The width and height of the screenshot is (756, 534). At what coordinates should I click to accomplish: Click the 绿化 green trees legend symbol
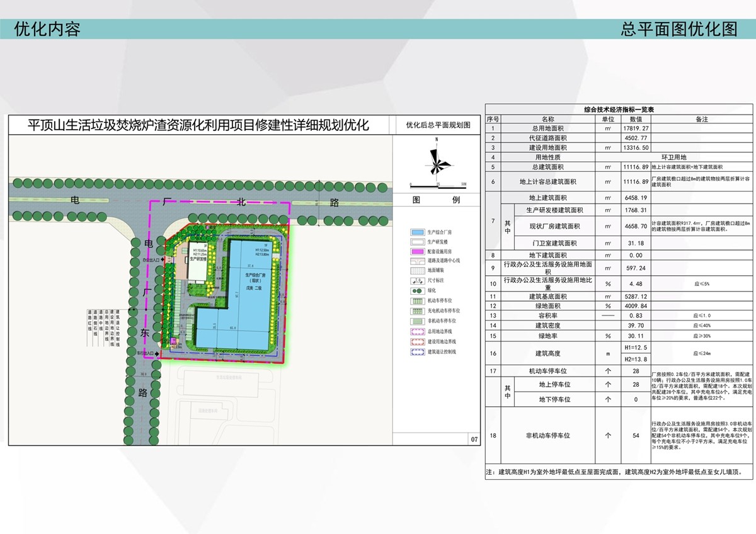[x=416, y=291]
